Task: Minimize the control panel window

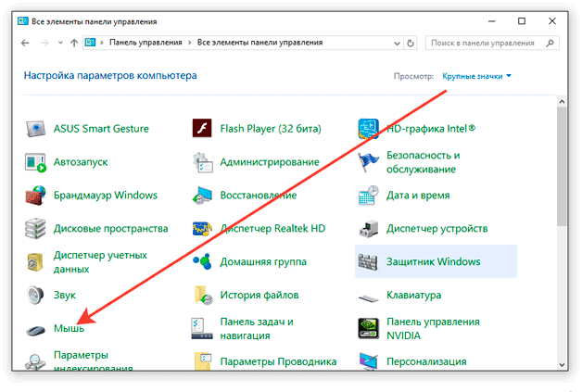Action: click(x=492, y=21)
